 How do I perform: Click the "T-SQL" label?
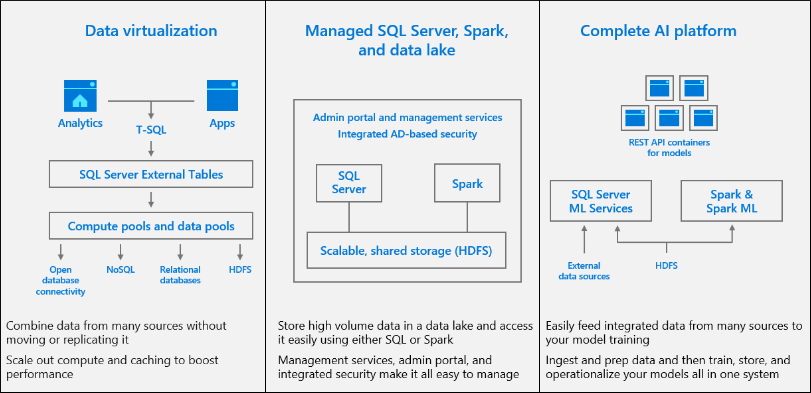(x=151, y=131)
